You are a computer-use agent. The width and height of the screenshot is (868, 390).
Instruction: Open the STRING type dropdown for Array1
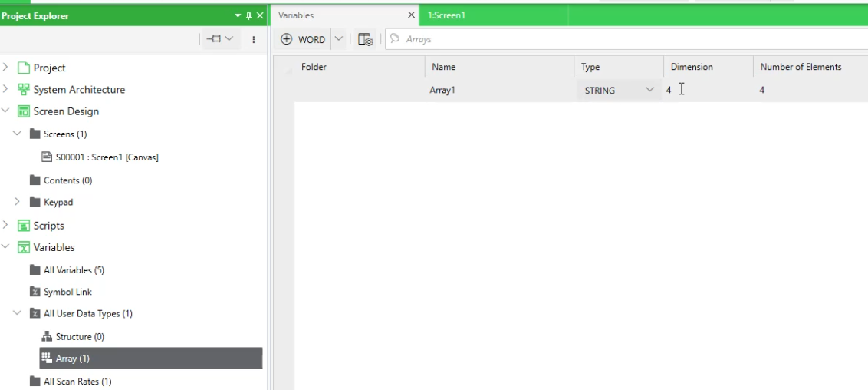coord(649,90)
